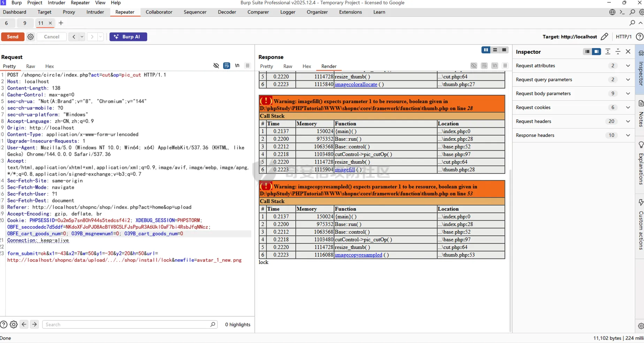Toggle line wrap in Request editor
This screenshot has height=343, width=644.
point(227,66)
